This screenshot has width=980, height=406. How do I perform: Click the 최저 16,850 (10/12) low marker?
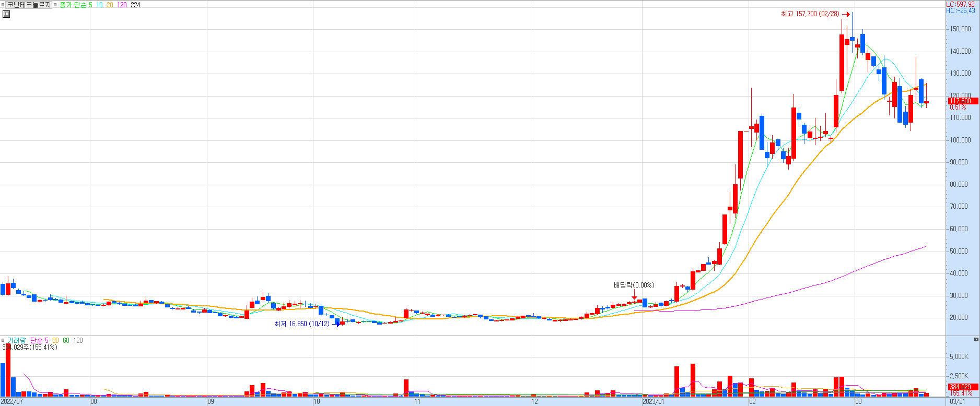[x=307, y=324]
